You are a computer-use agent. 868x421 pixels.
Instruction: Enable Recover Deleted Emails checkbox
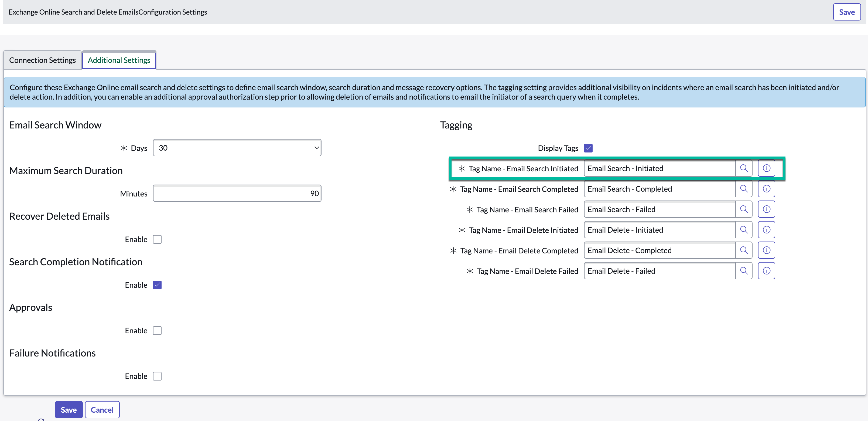click(x=157, y=239)
